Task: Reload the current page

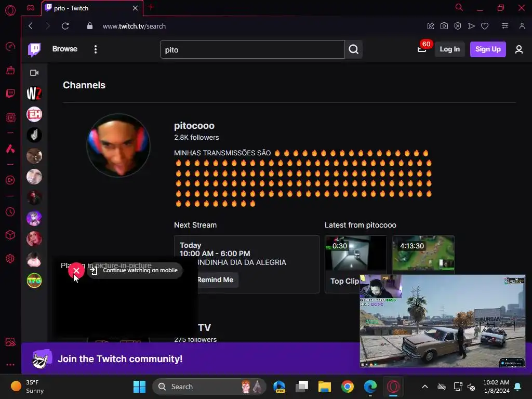Action: tap(65, 26)
